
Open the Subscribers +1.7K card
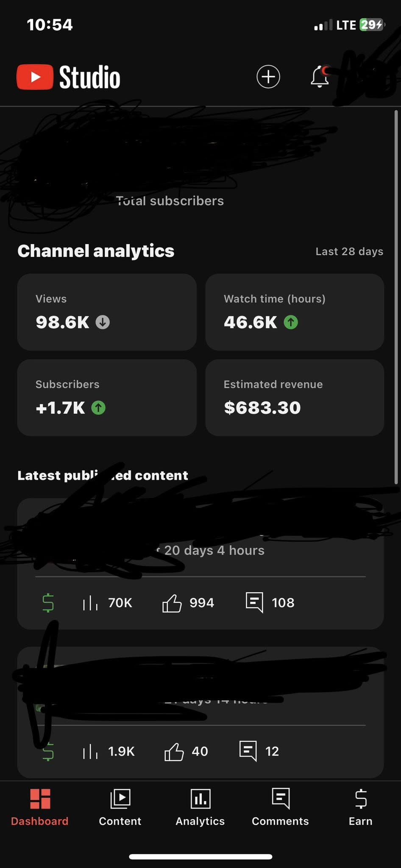107,398
